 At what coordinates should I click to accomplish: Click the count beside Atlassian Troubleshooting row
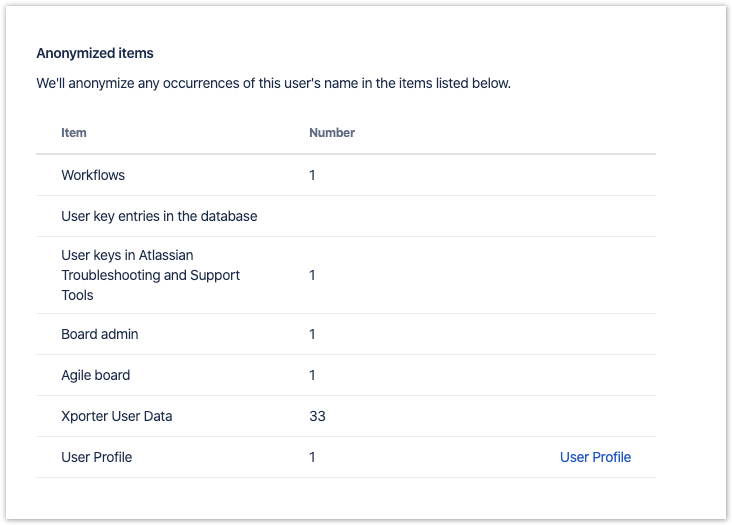tap(313, 275)
